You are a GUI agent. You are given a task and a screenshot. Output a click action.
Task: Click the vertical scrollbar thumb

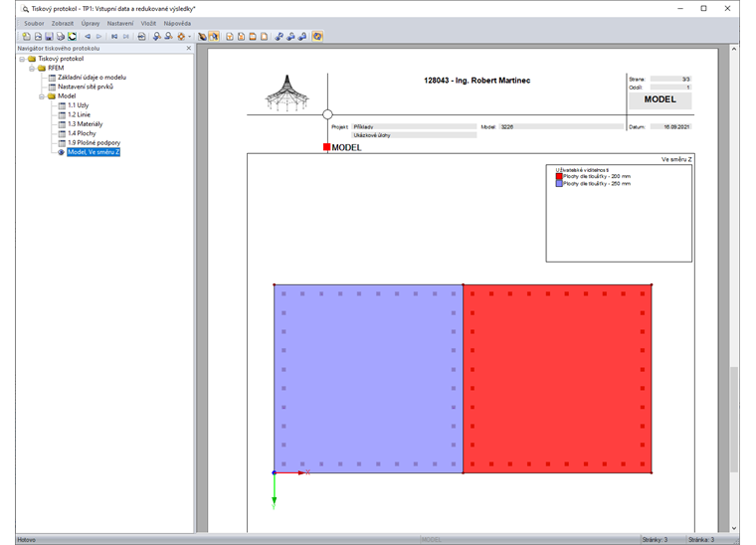point(734,420)
